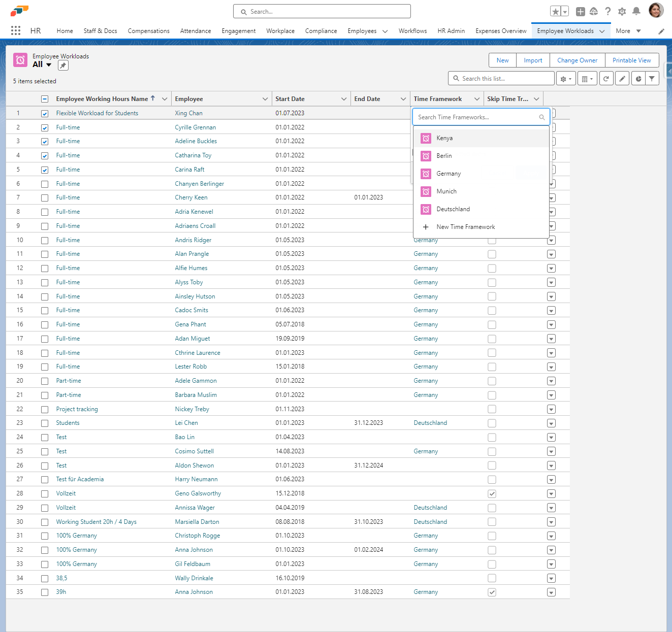Open the App Launcher grid icon
This screenshot has width=672, height=632.
(x=16, y=30)
